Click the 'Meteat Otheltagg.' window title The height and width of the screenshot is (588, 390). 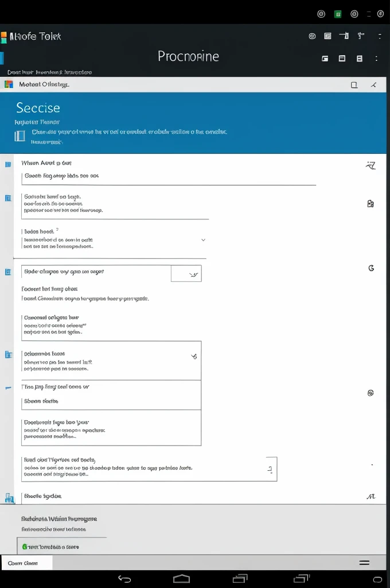pyautogui.click(x=44, y=84)
